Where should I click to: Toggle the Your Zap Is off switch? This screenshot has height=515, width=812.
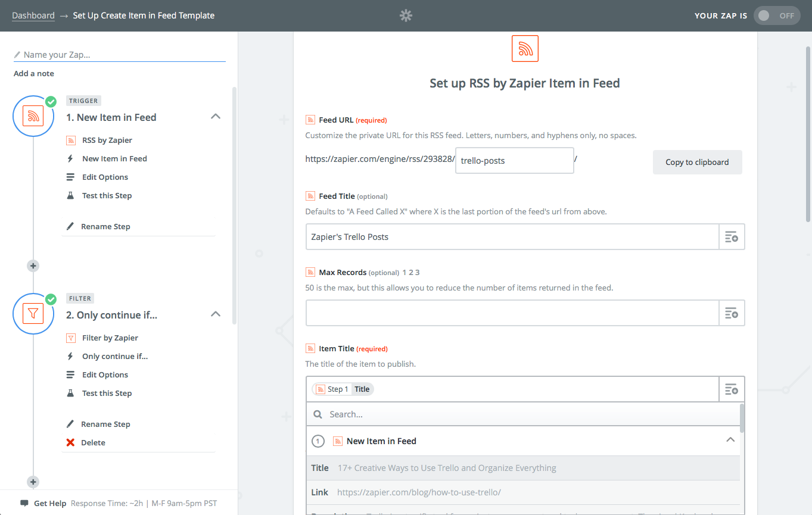777,15
